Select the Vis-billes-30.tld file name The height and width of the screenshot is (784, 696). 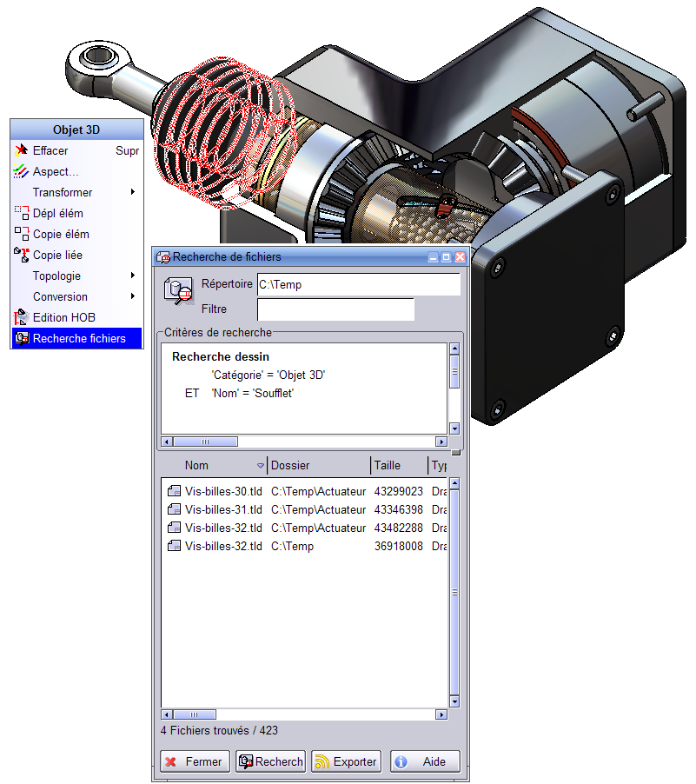pyautogui.click(x=223, y=491)
